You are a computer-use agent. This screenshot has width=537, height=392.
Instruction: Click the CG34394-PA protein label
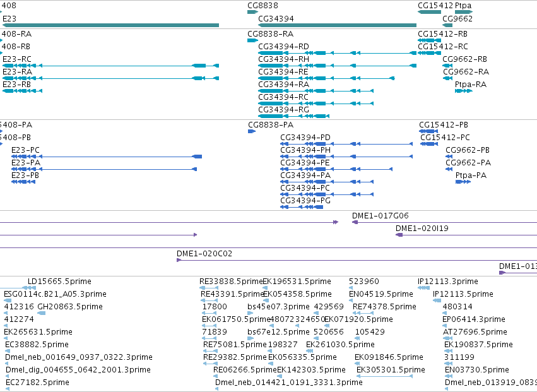tap(305, 175)
